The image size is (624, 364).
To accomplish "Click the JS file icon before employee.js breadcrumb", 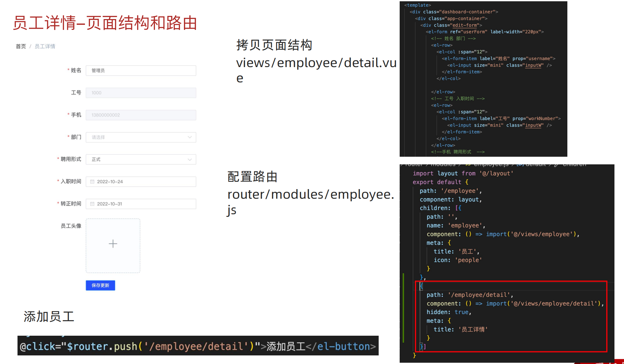I will (468, 164).
